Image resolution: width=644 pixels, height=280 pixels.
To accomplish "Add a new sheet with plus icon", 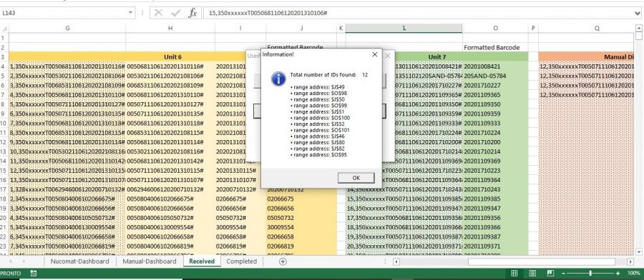I will [283, 261].
